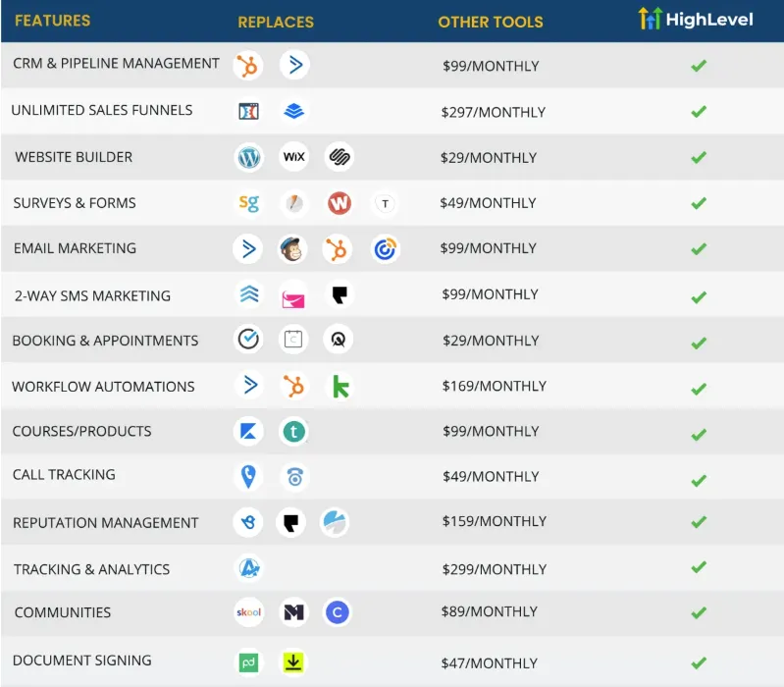Click the analytics 'A' icon in Tracking row
The height and width of the screenshot is (687, 784).
point(249,568)
